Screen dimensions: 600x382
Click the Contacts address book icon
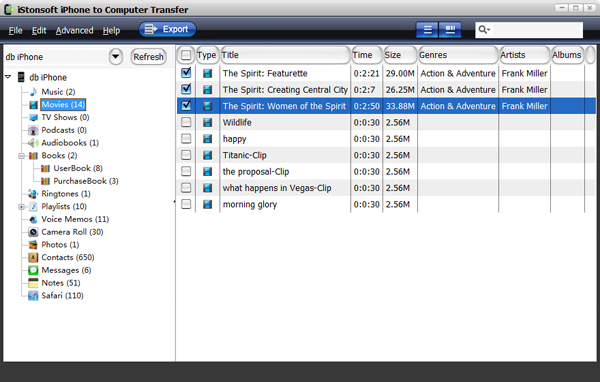[33, 257]
